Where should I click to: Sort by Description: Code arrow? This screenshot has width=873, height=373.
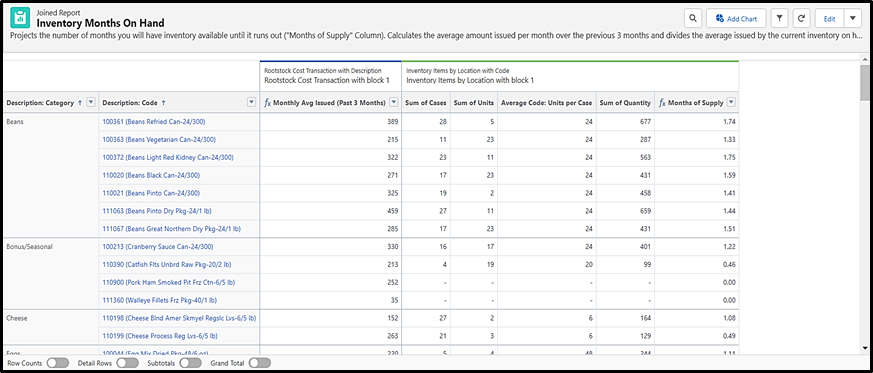pos(163,102)
